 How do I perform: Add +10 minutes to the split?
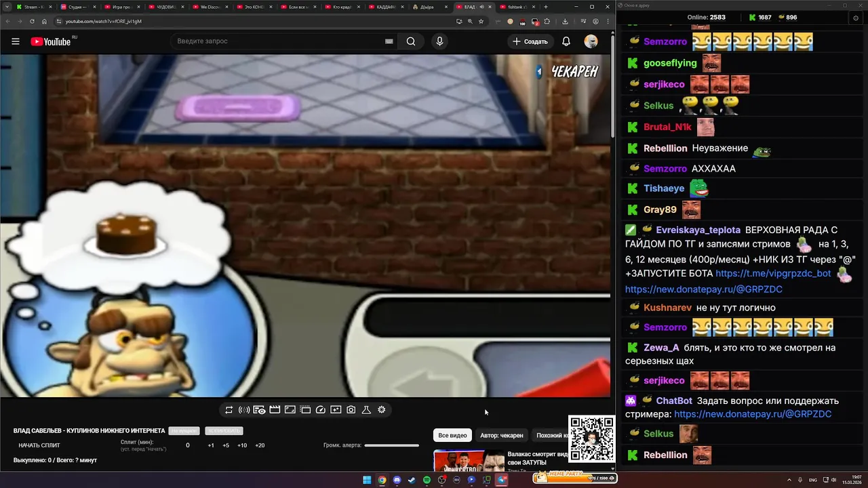242,445
